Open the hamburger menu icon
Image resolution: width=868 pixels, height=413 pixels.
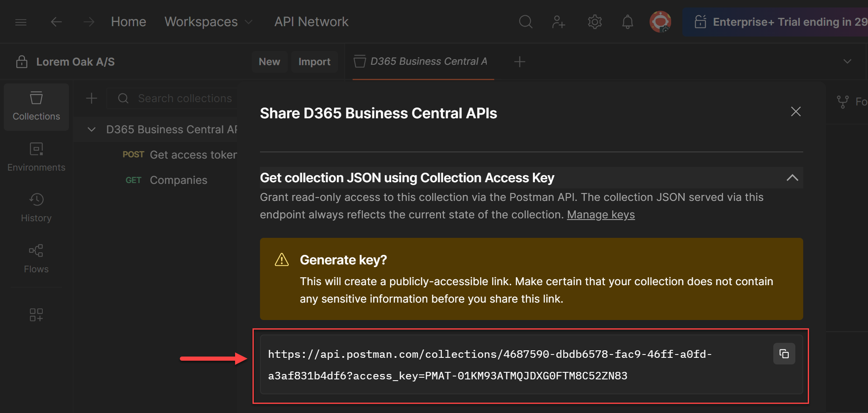[21, 22]
